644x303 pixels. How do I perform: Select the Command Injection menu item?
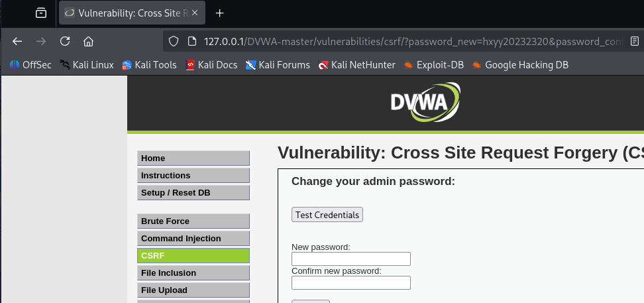click(193, 239)
